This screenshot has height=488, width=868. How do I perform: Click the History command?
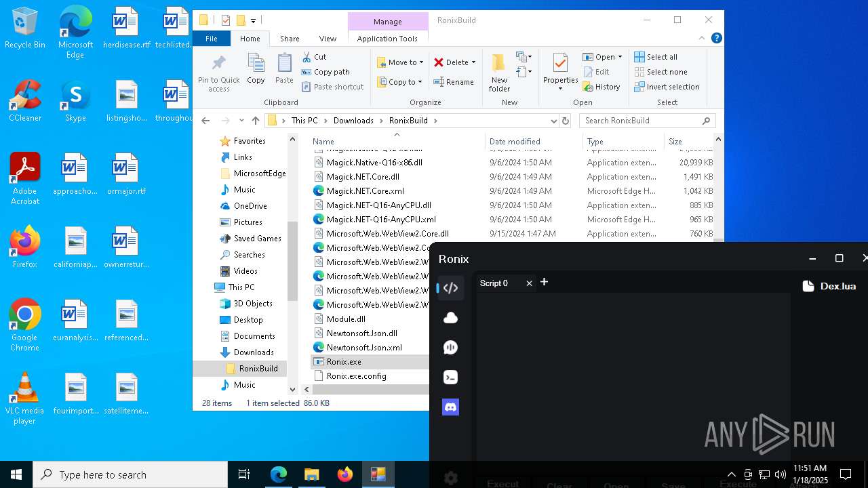tap(601, 87)
